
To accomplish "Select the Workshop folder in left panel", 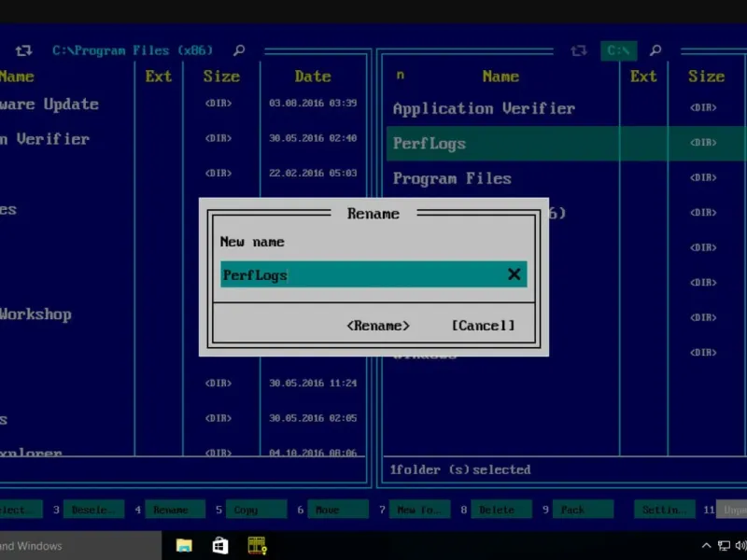I will coord(35,315).
